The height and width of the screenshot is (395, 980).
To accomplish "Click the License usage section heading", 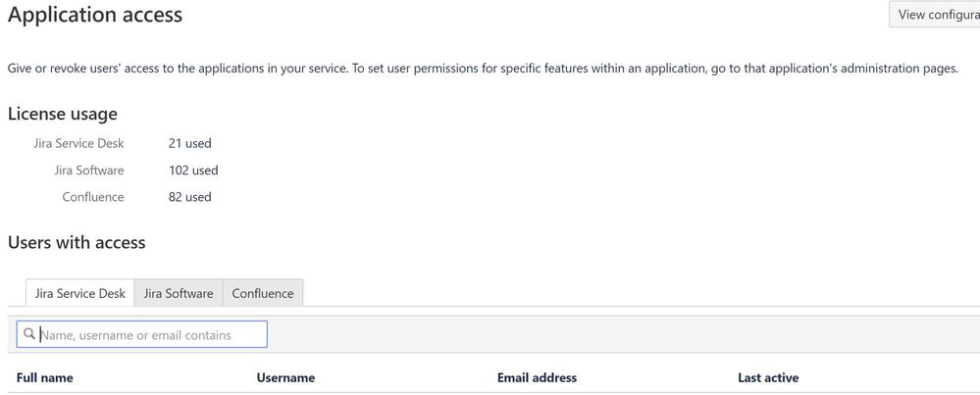I will 63,115.
